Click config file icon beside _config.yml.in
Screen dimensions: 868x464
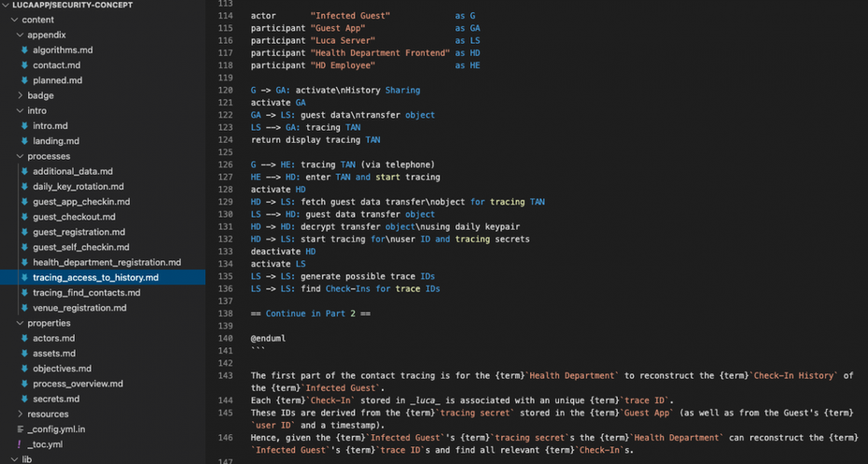click(x=20, y=429)
